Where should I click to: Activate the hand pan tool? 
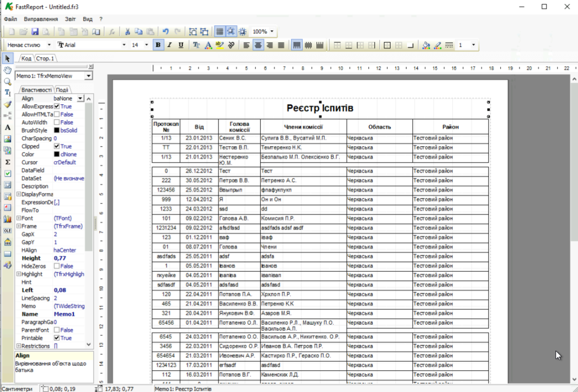coord(8,70)
